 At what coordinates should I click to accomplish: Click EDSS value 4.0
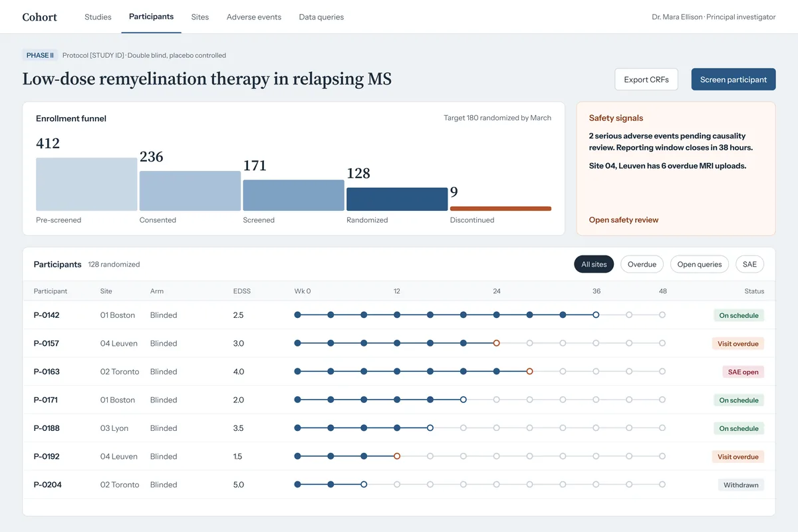click(239, 372)
